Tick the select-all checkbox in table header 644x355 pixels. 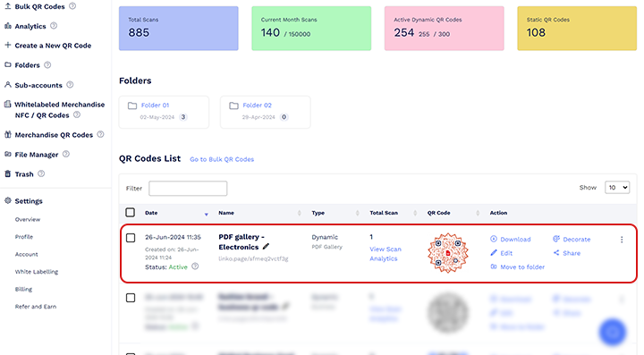coord(131,212)
